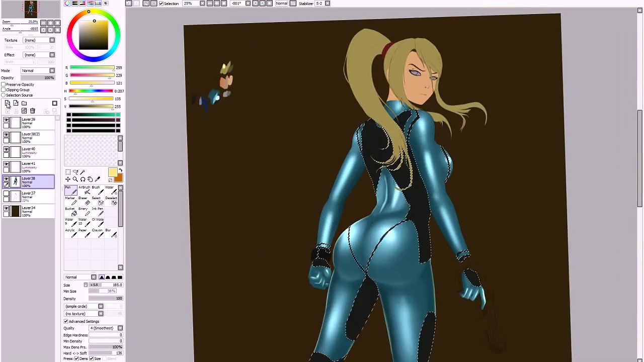The width and height of the screenshot is (644, 362).
Task: Toggle pressure Size checkbox
Action: click(92, 358)
